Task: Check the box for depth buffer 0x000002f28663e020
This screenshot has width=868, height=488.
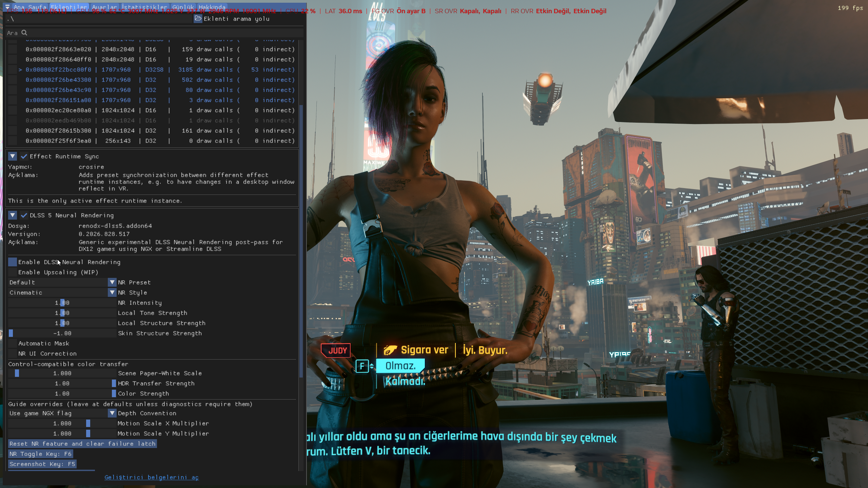Action: [x=13, y=49]
